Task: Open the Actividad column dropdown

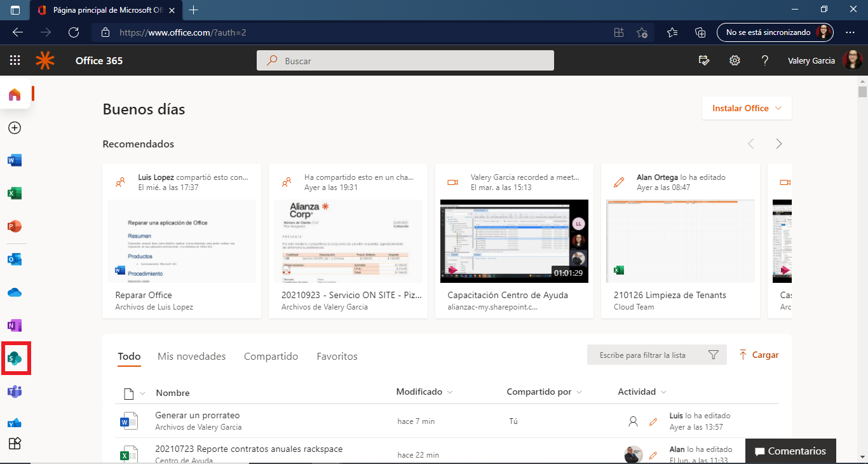Action: [642, 392]
